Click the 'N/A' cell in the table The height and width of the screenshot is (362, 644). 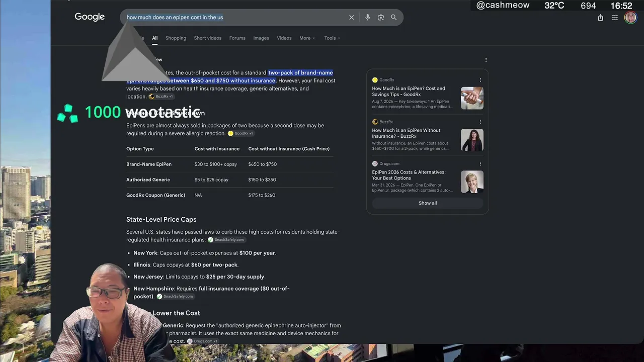tap(198, 195)
